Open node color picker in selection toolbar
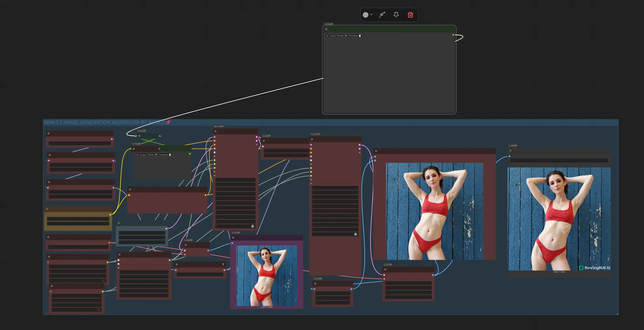Image resolution: width=644 pixels, height=330 pixels. [x=366, y=15]
